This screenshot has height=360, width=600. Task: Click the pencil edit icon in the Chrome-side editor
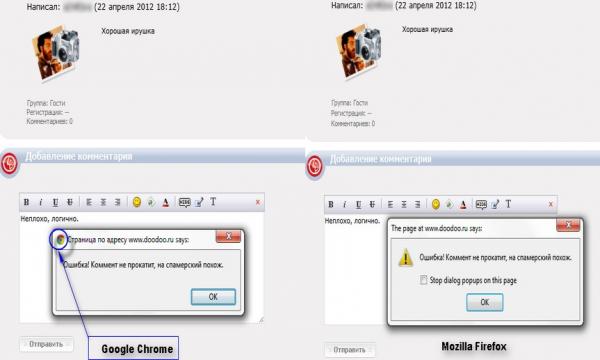(x=199, y=202)
